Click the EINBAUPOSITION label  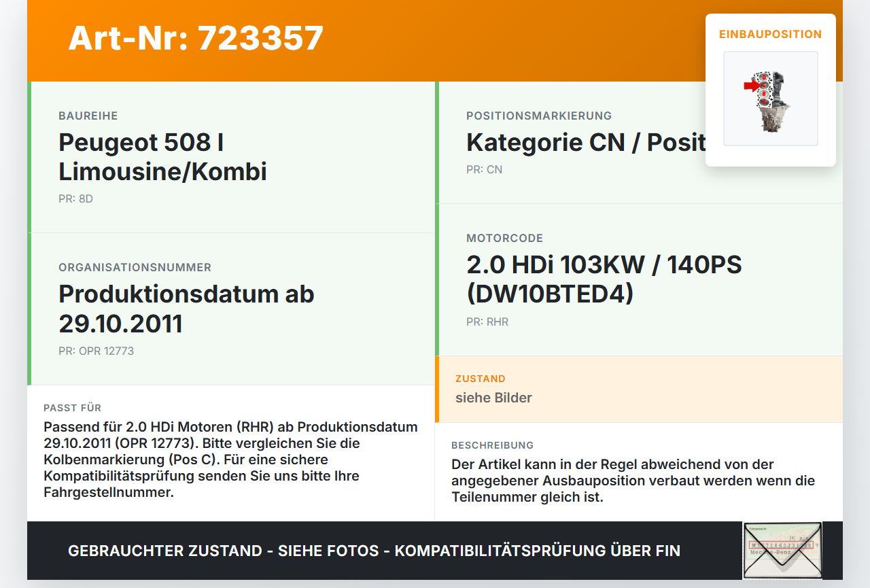click(771, 34)
